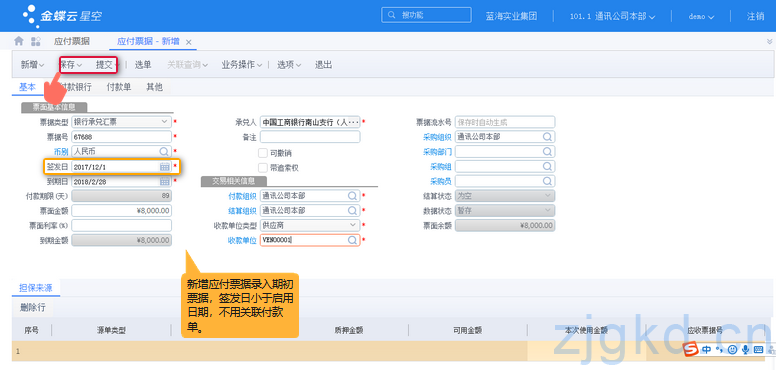Viewport: 776px width, 370px height.
Task: Switch to the 应付票据 tab
Action: pyautogui.click(x=72, y=42)
